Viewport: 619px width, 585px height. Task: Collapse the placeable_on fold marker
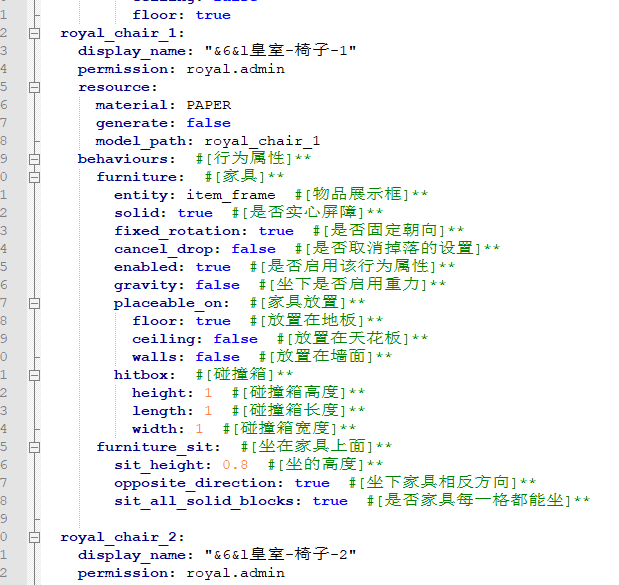click(35, 303)
